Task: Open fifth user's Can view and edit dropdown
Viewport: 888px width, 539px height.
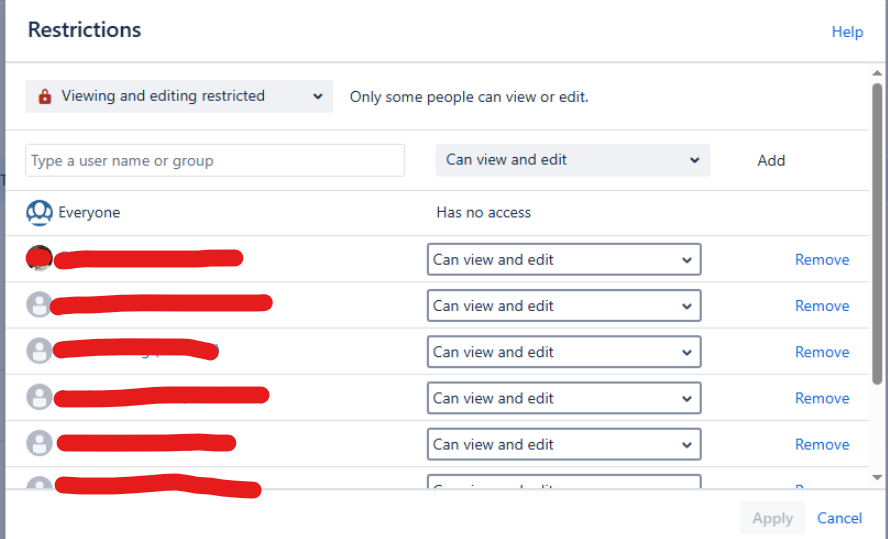Action: (x=564, y=444)
